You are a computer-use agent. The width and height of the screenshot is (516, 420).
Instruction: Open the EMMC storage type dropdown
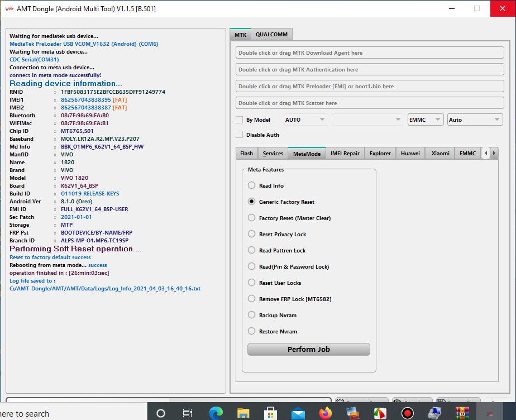click(426, 120)
